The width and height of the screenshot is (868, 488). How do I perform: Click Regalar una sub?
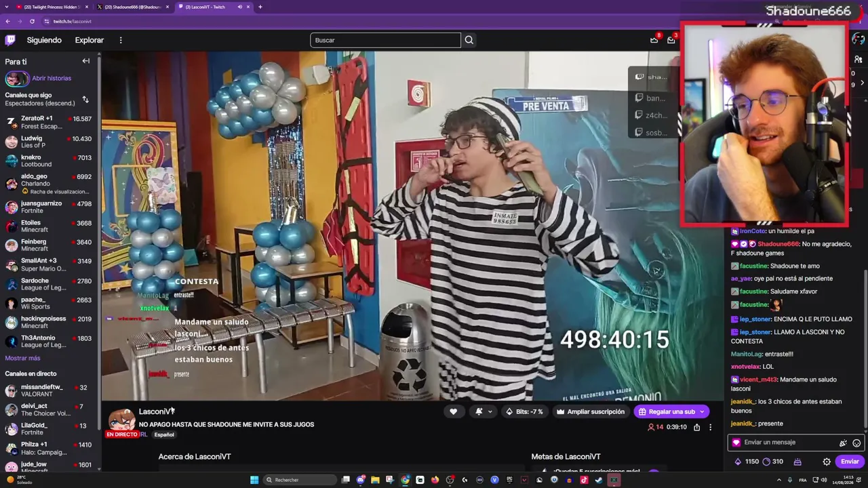point(671,411)
